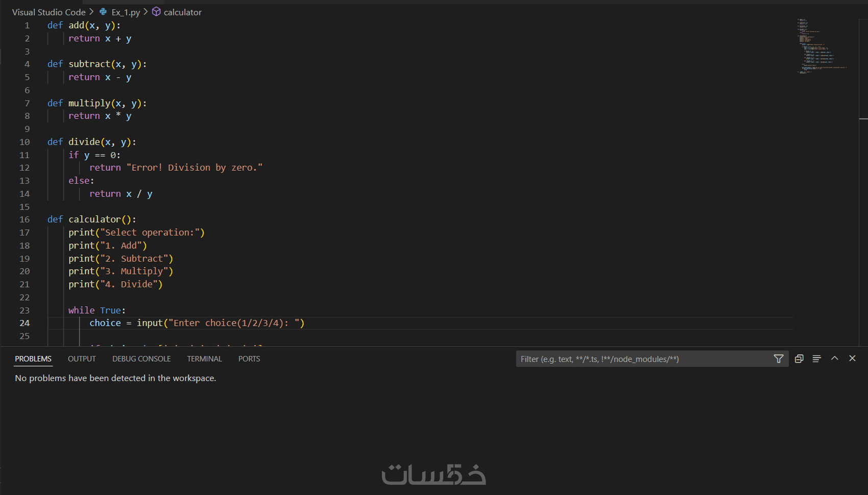
Task: Click the editor vertical scrollbar
Action: 863,153
